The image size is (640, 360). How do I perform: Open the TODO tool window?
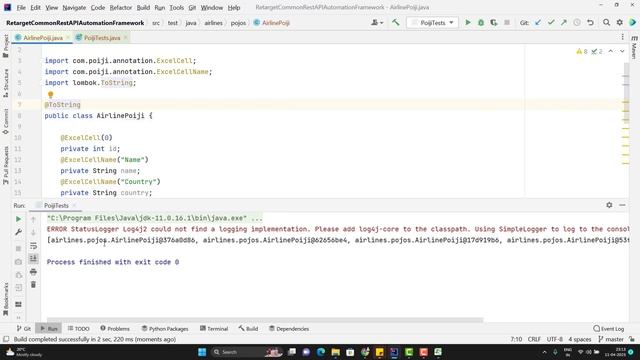point(78,329)
